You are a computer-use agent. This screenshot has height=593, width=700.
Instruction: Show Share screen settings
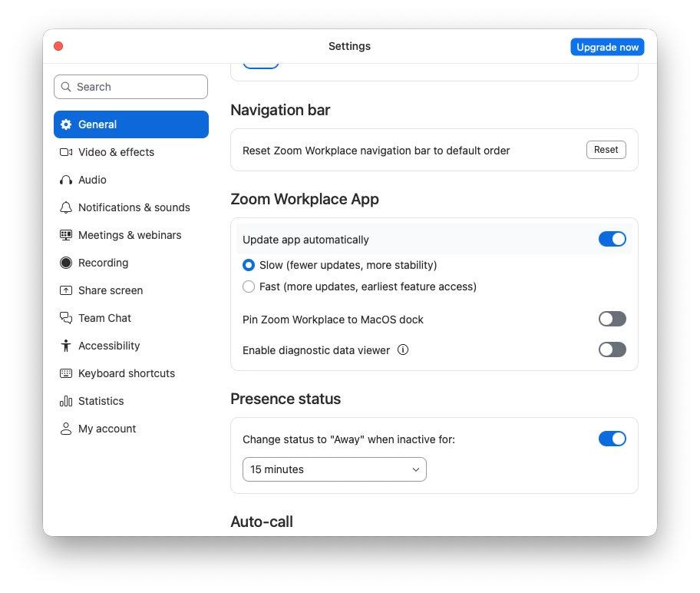click(131, 290)
